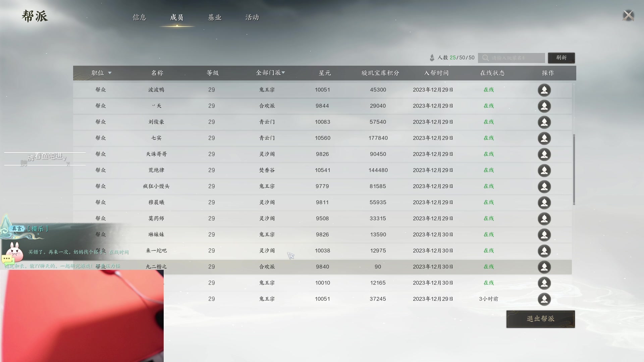This screenshot has width=644, height=362.
Task: Click profile icon in 刘俊豪 row
Action: click(544, 122)
